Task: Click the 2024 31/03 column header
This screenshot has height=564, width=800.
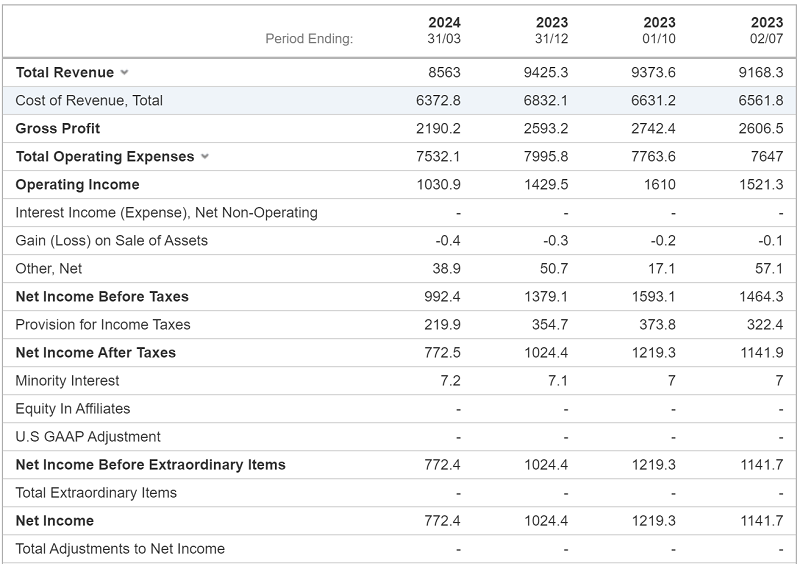Action: click(444, 30)
